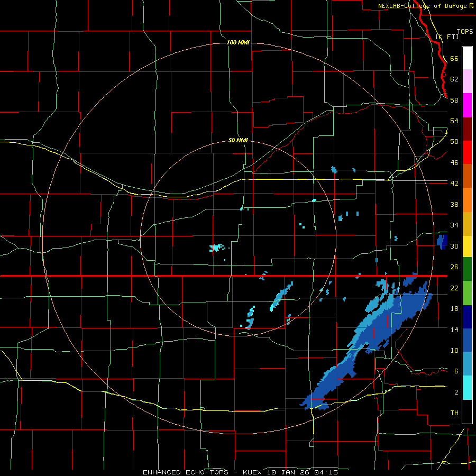Click the dark green legend swatch

(x=467, y=269)
